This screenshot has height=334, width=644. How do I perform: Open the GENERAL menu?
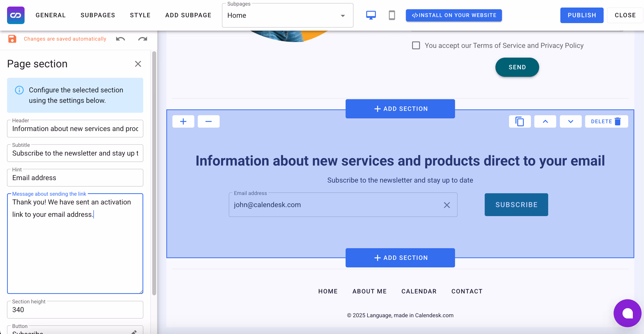pyautogui.click(x=51, y=15)
